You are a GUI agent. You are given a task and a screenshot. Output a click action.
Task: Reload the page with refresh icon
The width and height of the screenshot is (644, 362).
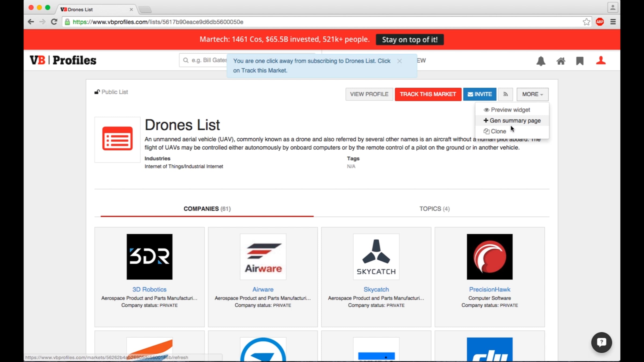pyautogui.click(x=54, y=22)
